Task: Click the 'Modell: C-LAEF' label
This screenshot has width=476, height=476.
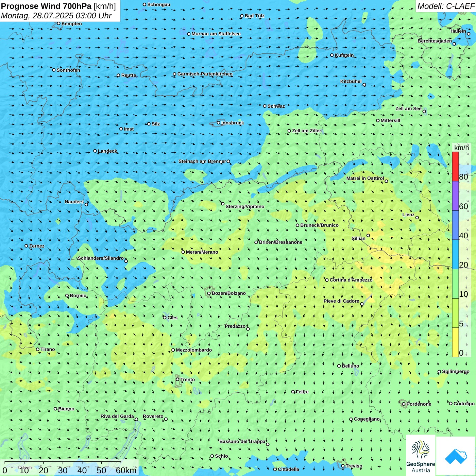Action: click(x=446, y=6)
